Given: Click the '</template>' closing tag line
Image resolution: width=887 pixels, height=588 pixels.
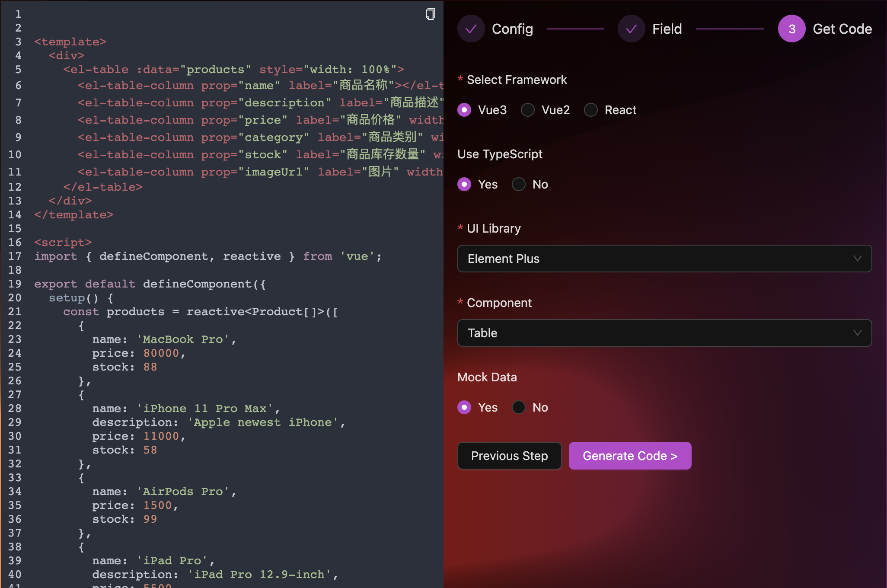Looking at the screenshot, I should [x=73, y=215].
